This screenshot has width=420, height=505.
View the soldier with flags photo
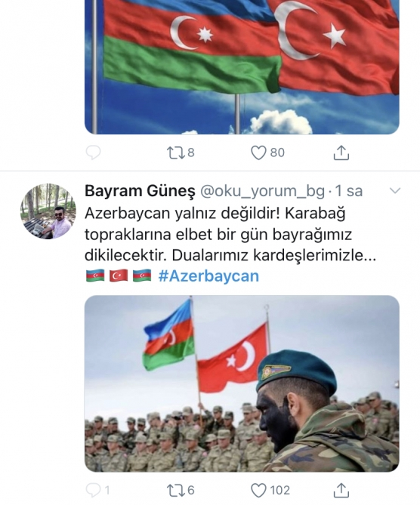click(x=242, y=383)
